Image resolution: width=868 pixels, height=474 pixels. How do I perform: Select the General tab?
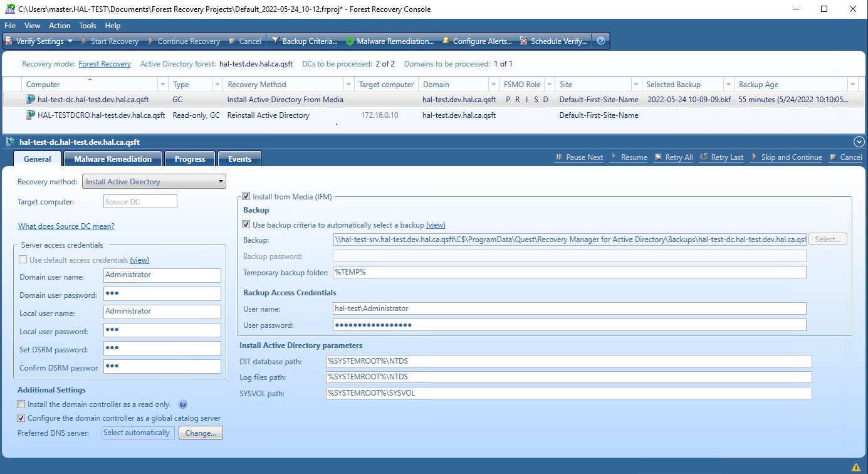(38, 159)
